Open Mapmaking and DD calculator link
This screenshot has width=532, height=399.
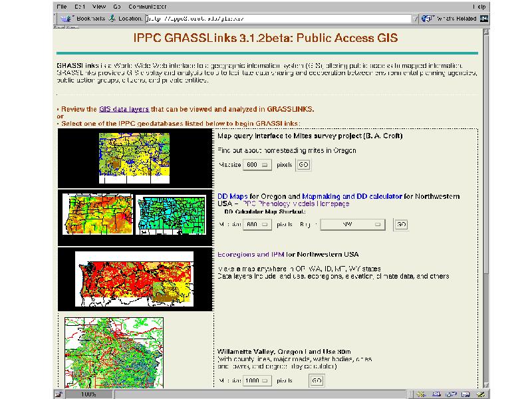pyautogui.click(x=352, y=196)
